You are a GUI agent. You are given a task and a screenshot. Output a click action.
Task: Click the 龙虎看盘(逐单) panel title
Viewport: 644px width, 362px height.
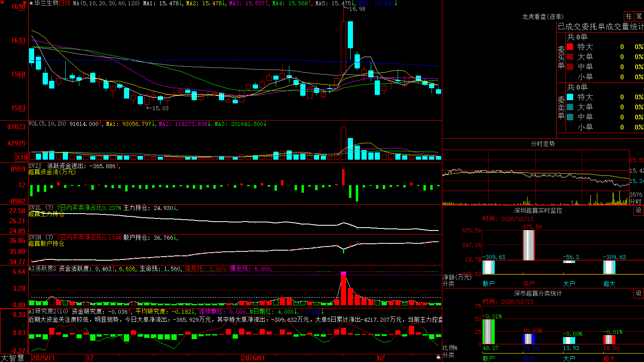click(543, 16)
